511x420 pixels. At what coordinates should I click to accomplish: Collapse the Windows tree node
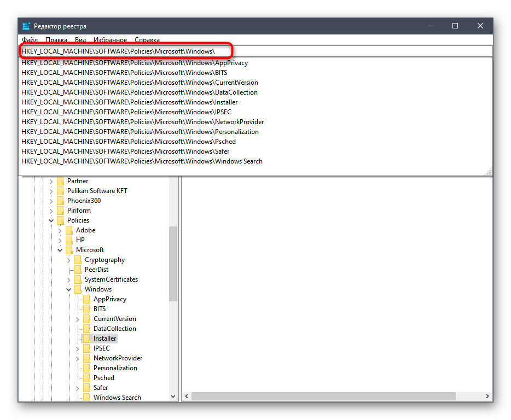tap(69, 289)
